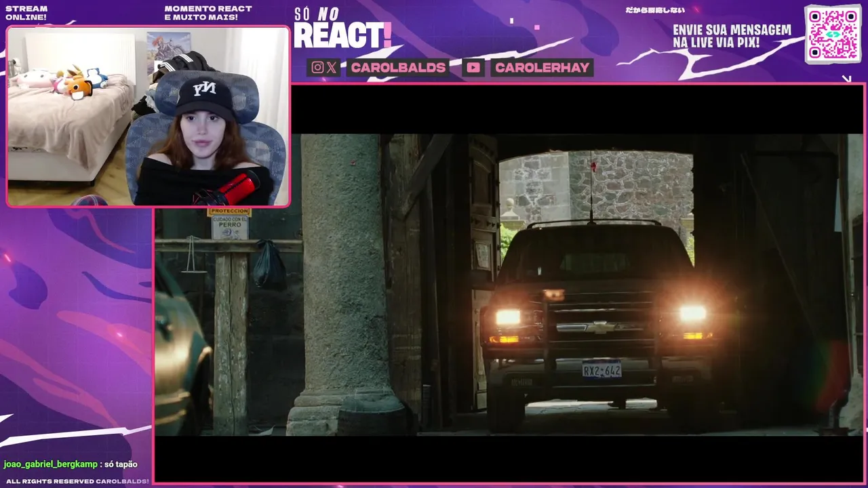Click the chat message 'só tapão'
This screenshot has height=488, width=868.
point(121,464)
